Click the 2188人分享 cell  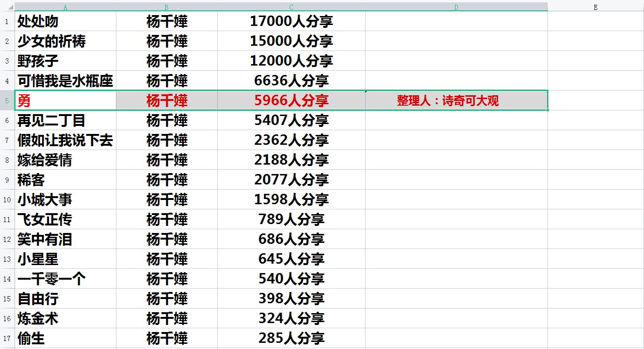(291, 160)
